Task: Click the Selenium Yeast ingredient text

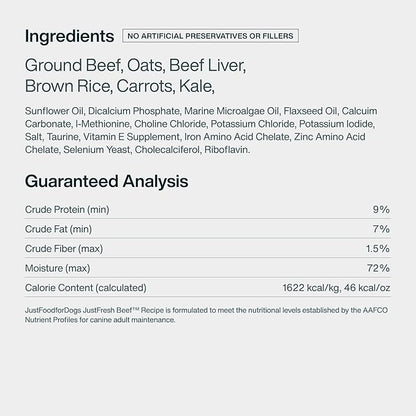Action: tap(97, 150)
